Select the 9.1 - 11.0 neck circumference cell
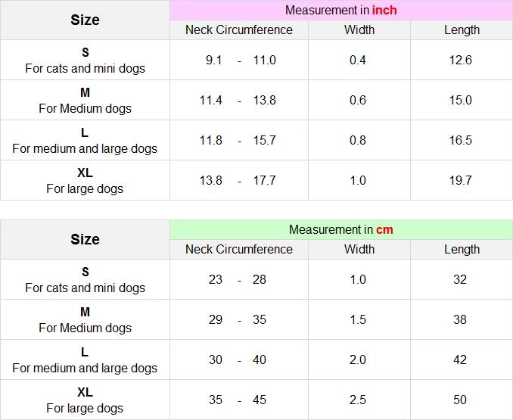The width and height of the screenshot is (513, 420). click(240, 61)
